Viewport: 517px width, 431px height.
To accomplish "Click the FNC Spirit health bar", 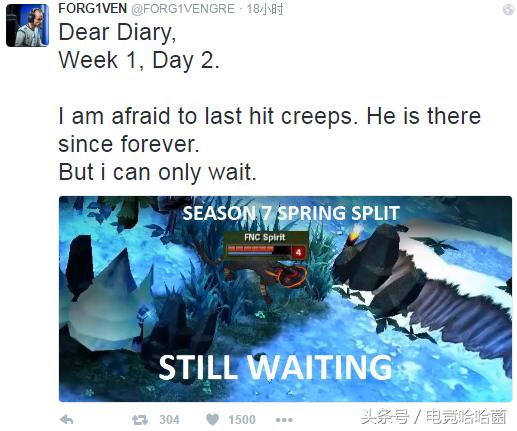I will pyautogui.click(x=258, y=250).
